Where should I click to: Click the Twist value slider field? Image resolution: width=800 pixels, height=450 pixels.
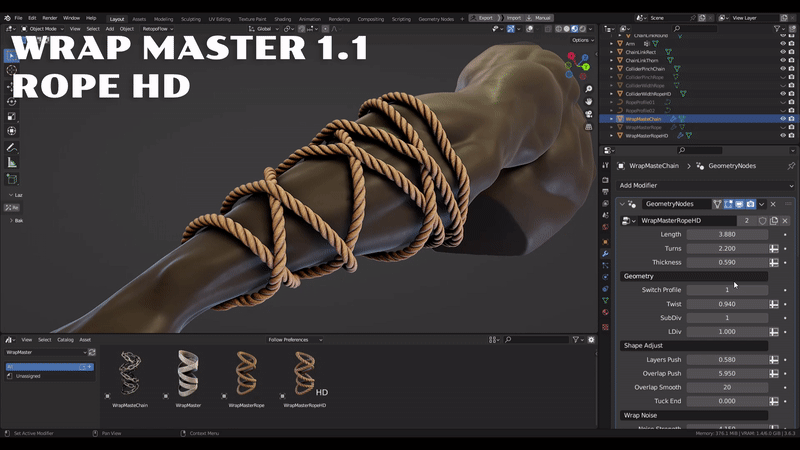click(727, 304)
